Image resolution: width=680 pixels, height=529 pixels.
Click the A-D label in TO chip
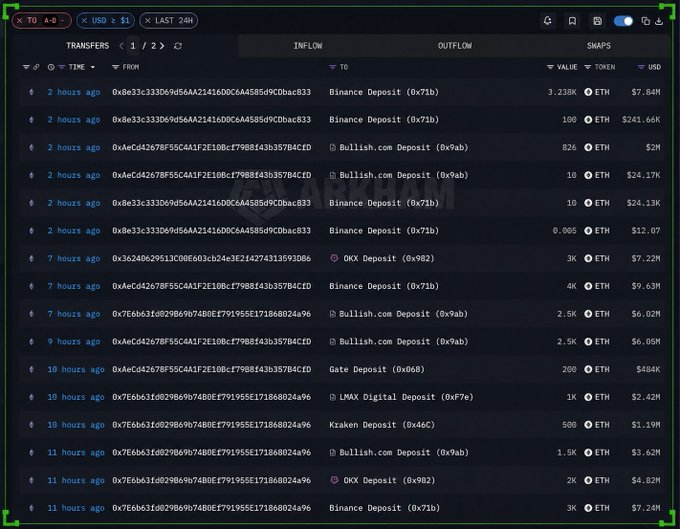(x=50, y=20)
